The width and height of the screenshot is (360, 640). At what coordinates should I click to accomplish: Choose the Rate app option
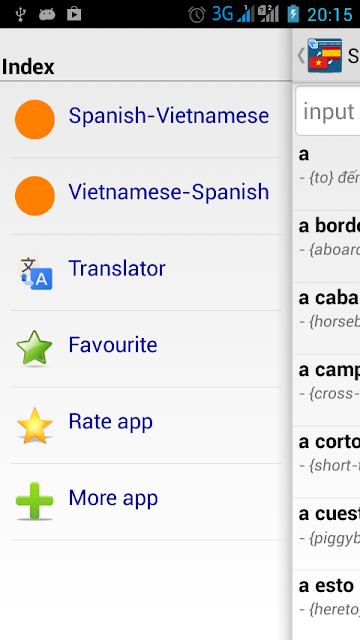(146, 425)
